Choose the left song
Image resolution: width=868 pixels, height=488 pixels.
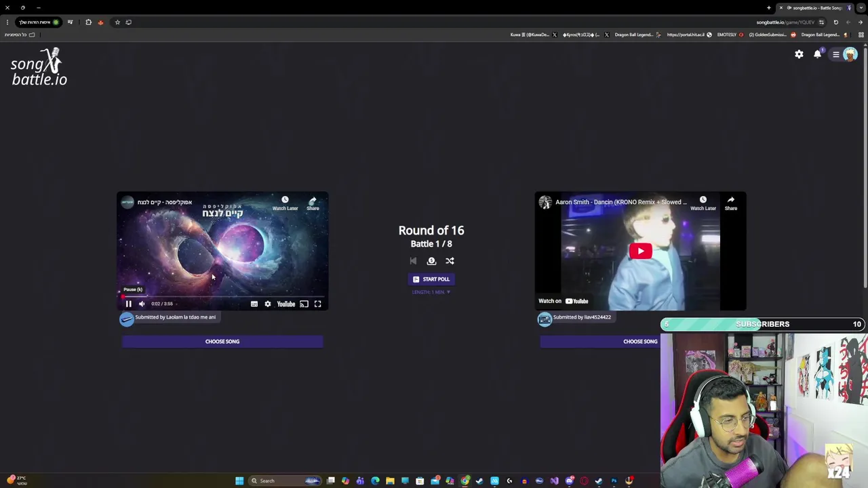coord(222,342)
